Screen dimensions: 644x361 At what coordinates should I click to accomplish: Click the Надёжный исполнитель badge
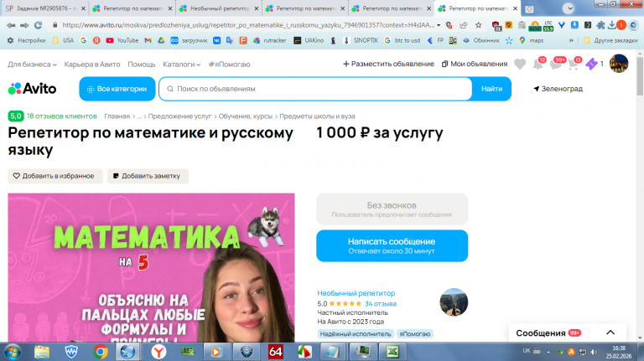(356, 334)
